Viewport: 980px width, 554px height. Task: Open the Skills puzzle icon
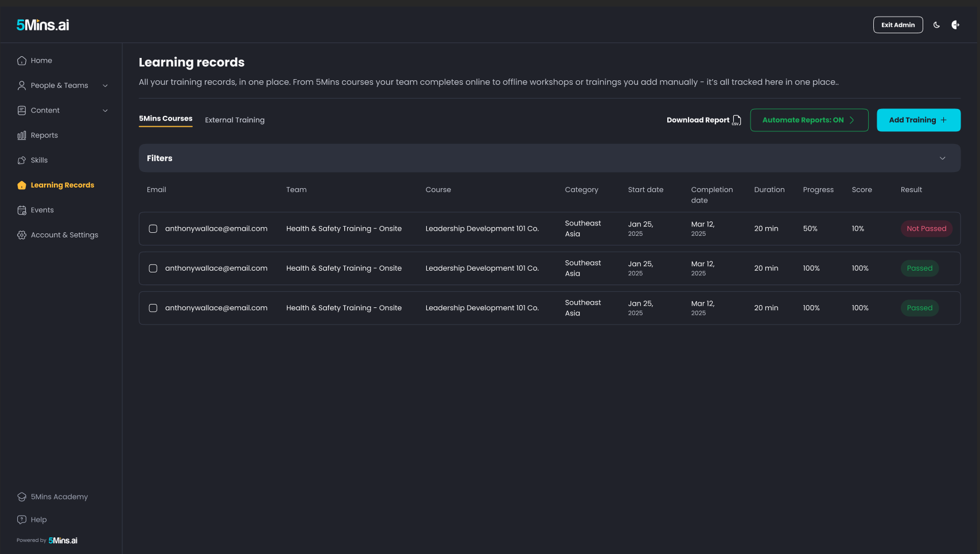tap(22, 161)
